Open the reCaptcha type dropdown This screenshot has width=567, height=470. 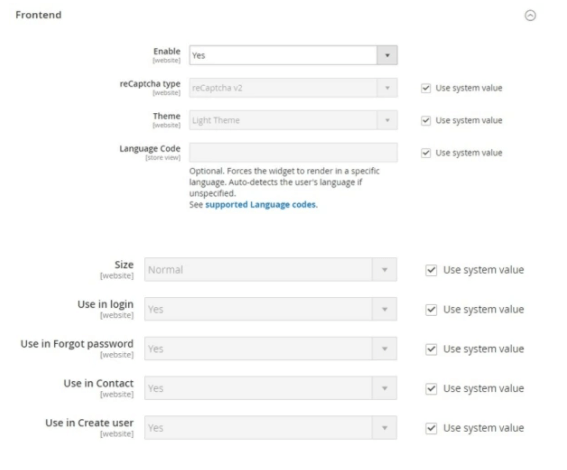(293, 88)
